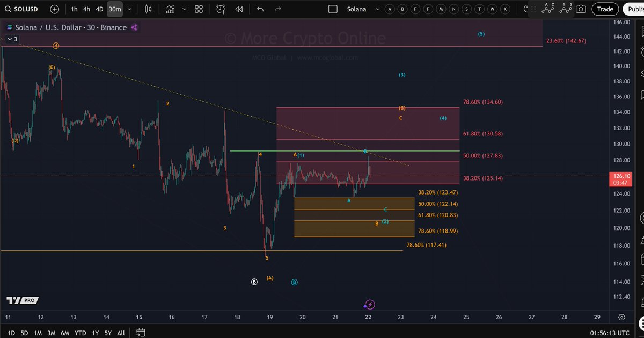The height and width of the screenshot is (338, 644).
Task: Open the go-to-date calendar icon
Action: click(141, 333)
